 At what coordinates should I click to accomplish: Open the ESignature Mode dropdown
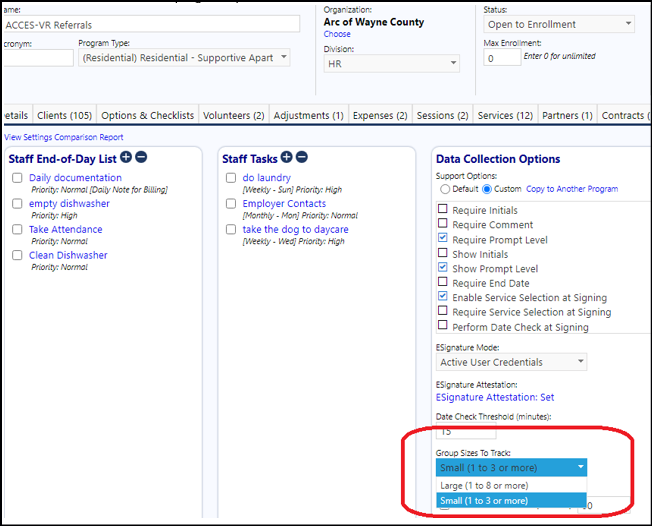click(x=511, y=362)
